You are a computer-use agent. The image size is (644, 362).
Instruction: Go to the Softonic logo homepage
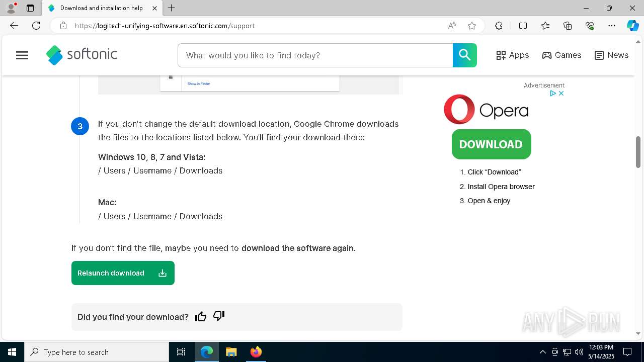(82, 55)
